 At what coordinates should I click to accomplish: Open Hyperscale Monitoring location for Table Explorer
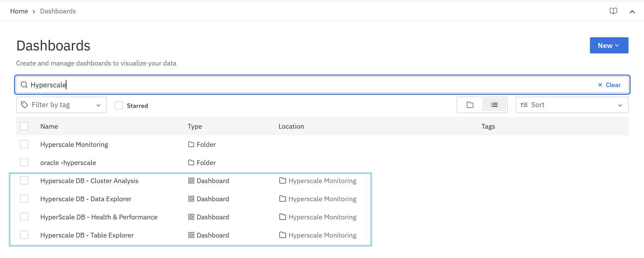point(322,235)
